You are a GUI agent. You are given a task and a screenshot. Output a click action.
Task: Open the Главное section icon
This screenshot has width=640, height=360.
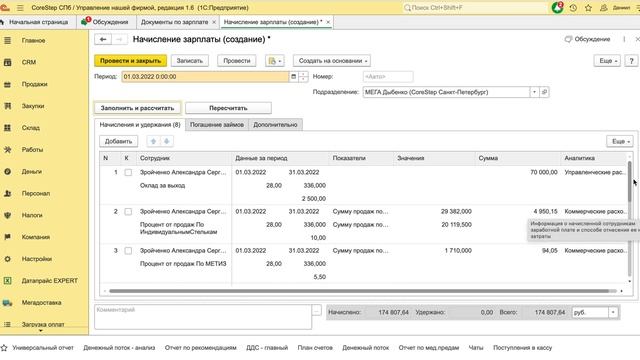coord(7,40)
